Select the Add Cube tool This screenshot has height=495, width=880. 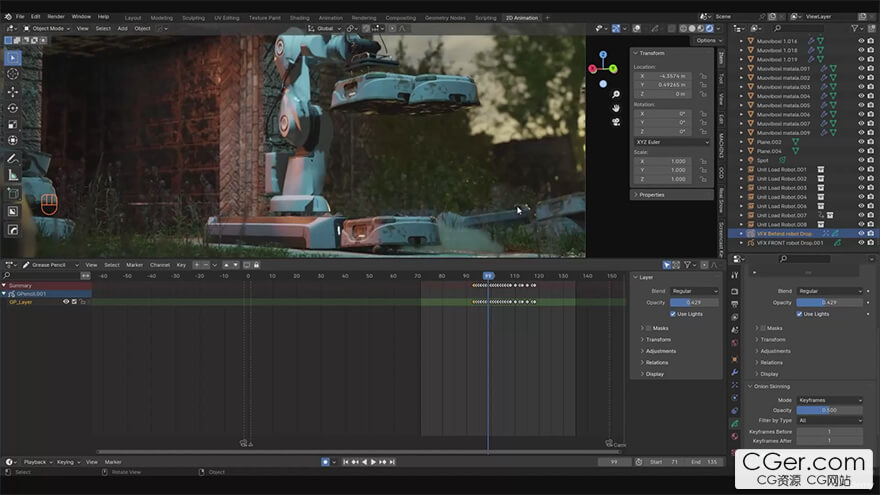coord(12,194)
